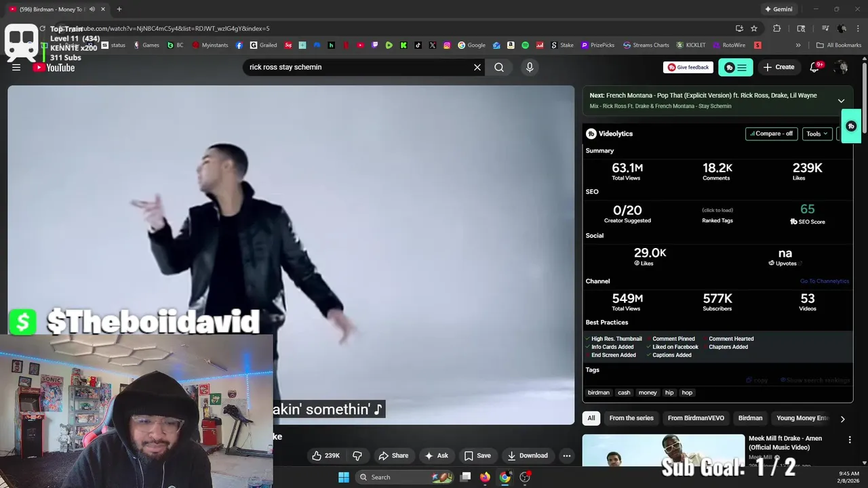This screenshot has width=868, height=488.
Task: Select the From BirdmanVEVO chip
Action: (x=696, y=418)
